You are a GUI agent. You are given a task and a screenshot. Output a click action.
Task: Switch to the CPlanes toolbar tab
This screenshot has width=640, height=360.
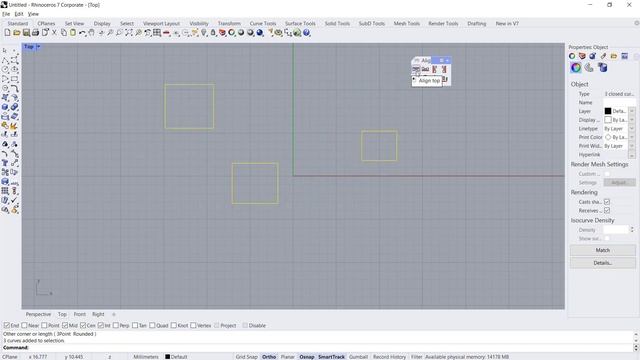[46, 24]
